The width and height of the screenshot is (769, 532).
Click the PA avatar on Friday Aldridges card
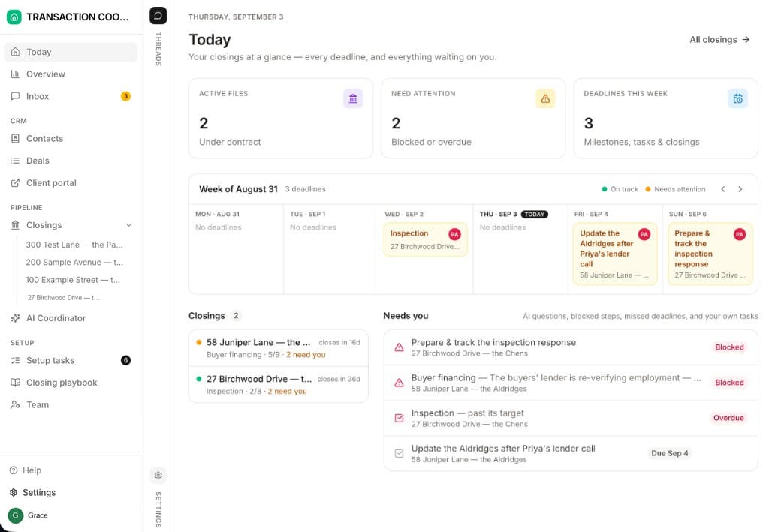[644, 234]
